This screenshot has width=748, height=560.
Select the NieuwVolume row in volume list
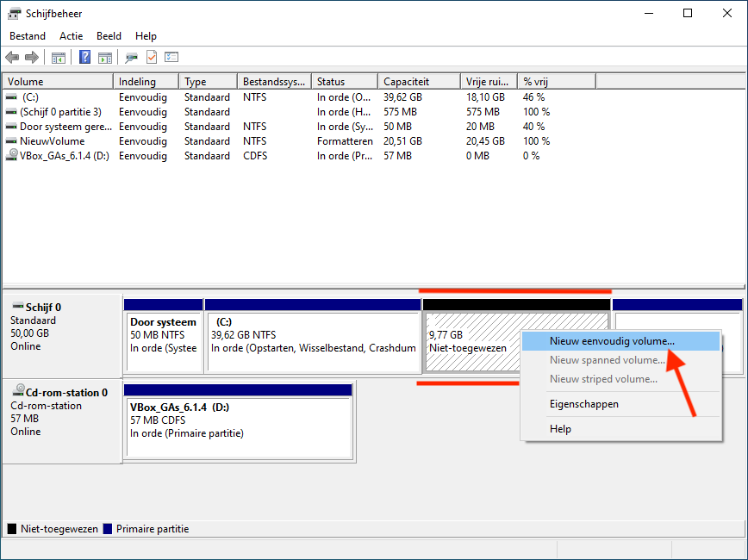[53, 141]
